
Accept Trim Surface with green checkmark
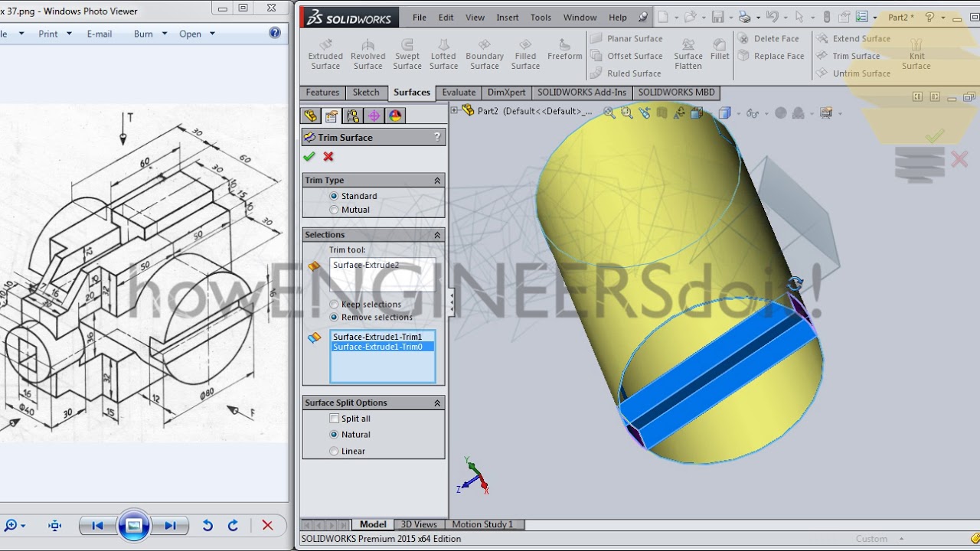point(309,156)
